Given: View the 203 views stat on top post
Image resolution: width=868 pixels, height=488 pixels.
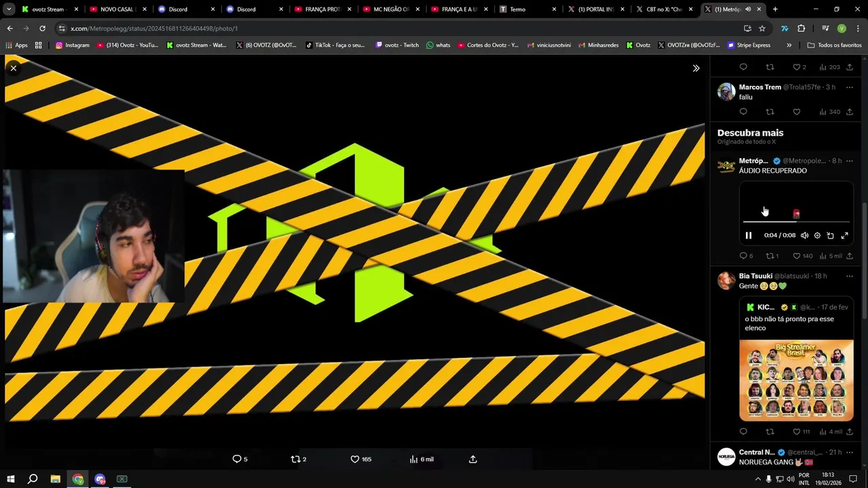Looking at the screenshot, I should click(829, 67).
